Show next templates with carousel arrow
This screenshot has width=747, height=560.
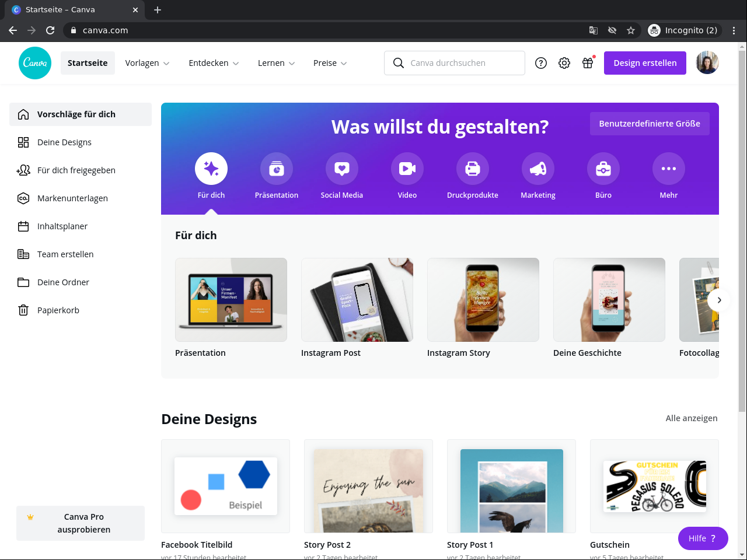point(719,300)
